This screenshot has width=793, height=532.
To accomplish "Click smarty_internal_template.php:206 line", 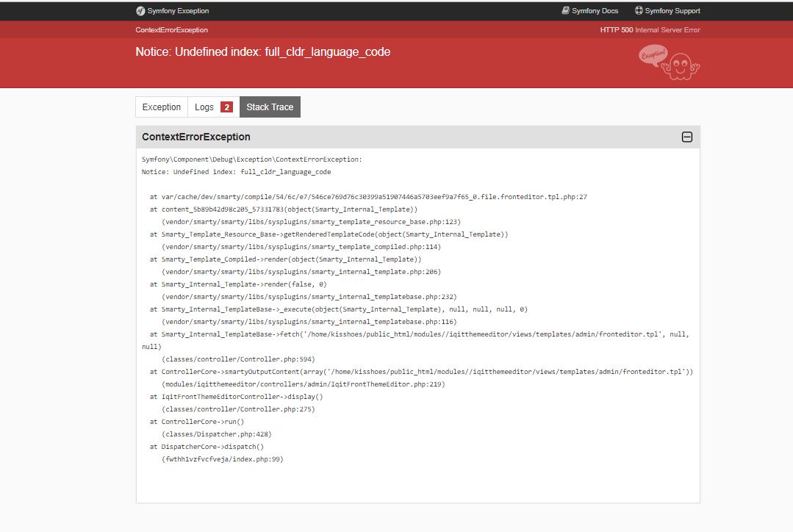I will (x=301, y=272).
